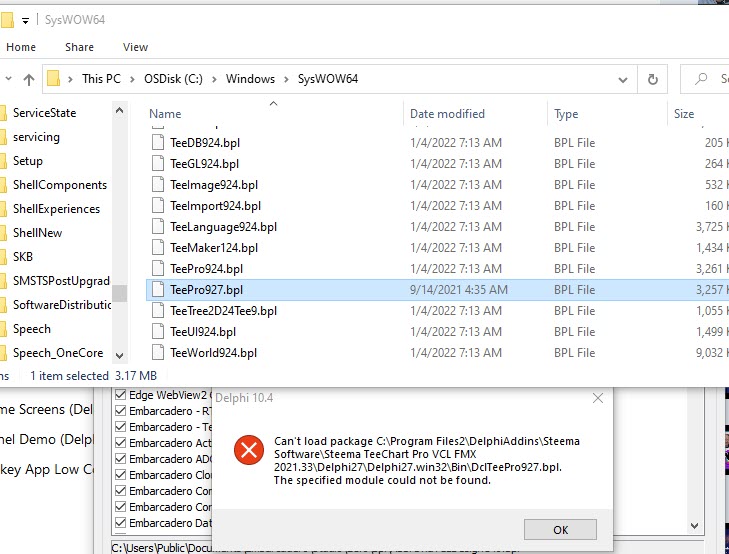Click the TeeDB924.bpl file icon
This screenshot has height=554, width=729.
pyautogui.click(x=158, y=142)
